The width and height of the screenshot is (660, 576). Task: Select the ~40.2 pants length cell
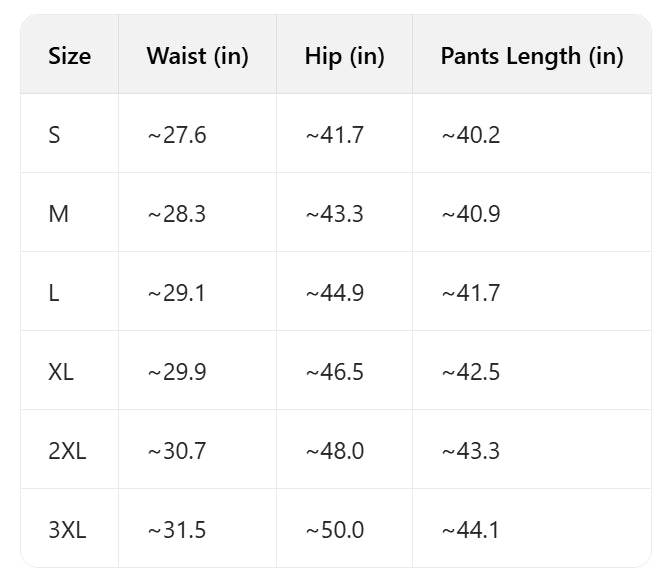point(470,135)
